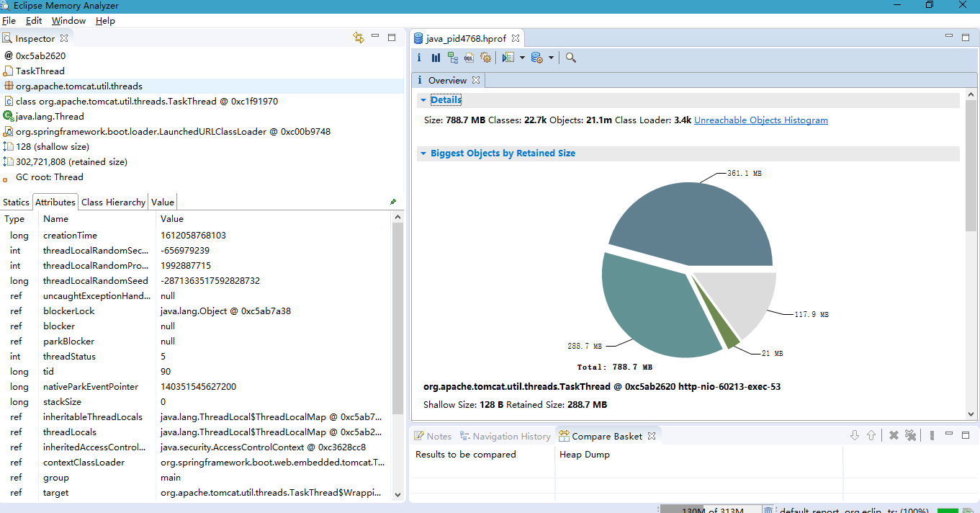Viewport: 980px width, 513px height.
Task: Minimize the Inspector view
Action: click(375, 36)
